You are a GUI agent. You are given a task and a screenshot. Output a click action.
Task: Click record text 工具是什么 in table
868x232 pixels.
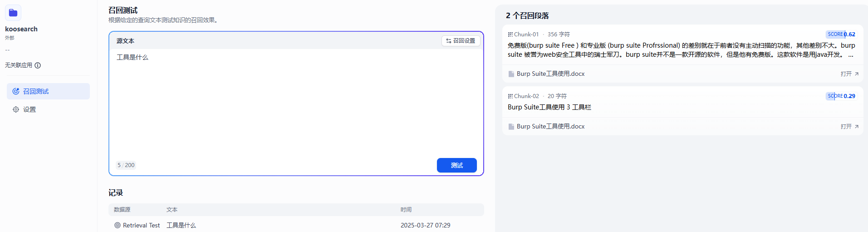coord(181,225)
